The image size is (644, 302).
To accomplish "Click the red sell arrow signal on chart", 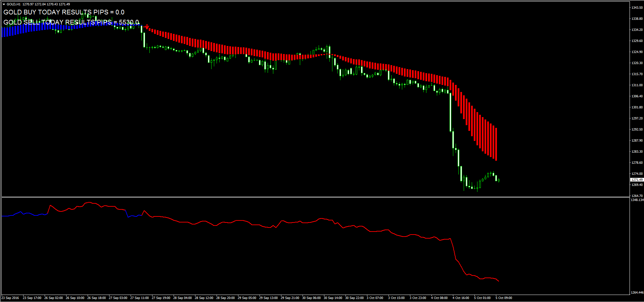I will pyautogui.click(x=147, y=26).
